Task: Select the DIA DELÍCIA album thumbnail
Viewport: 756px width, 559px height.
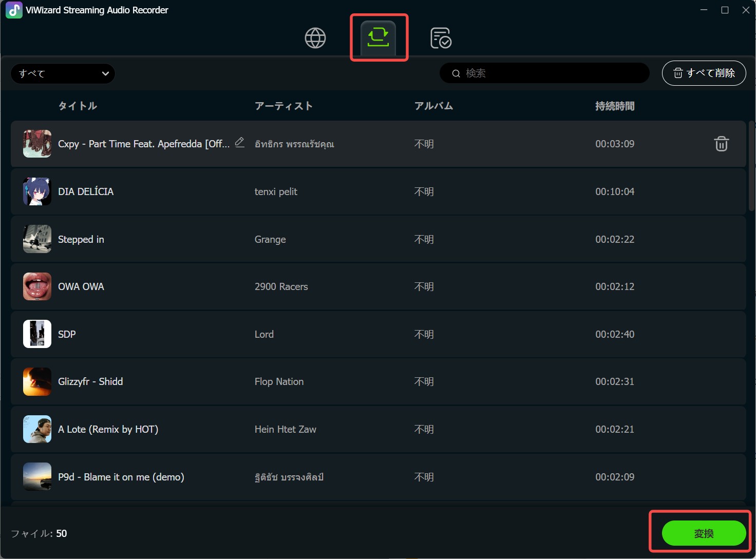Action: [37, 191]
